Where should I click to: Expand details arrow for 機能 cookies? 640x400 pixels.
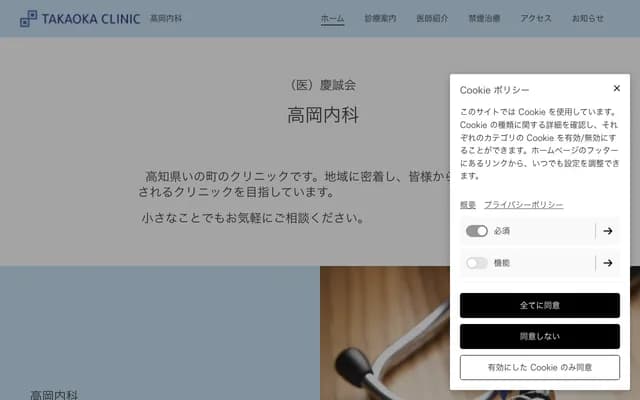pyautogui.click(x=607, y=263)
